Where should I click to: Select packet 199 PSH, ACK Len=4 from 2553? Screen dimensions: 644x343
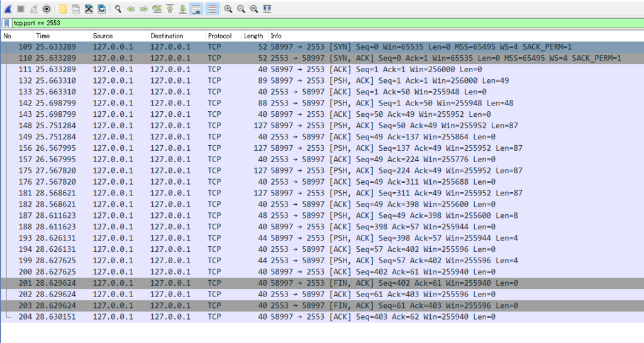[x=322, y=261]
